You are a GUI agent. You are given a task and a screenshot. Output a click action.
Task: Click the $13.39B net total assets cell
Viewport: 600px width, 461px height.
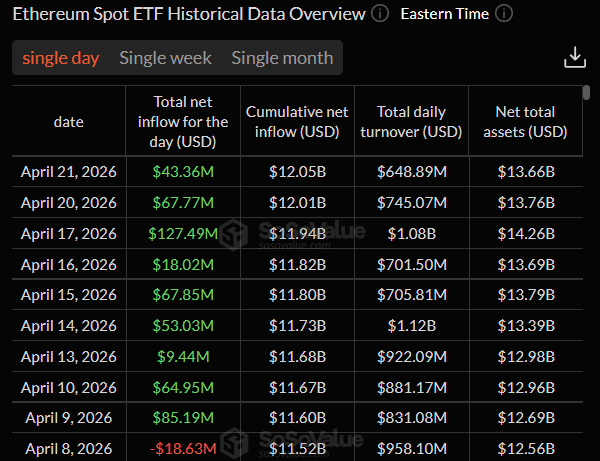tap(526, 326)
